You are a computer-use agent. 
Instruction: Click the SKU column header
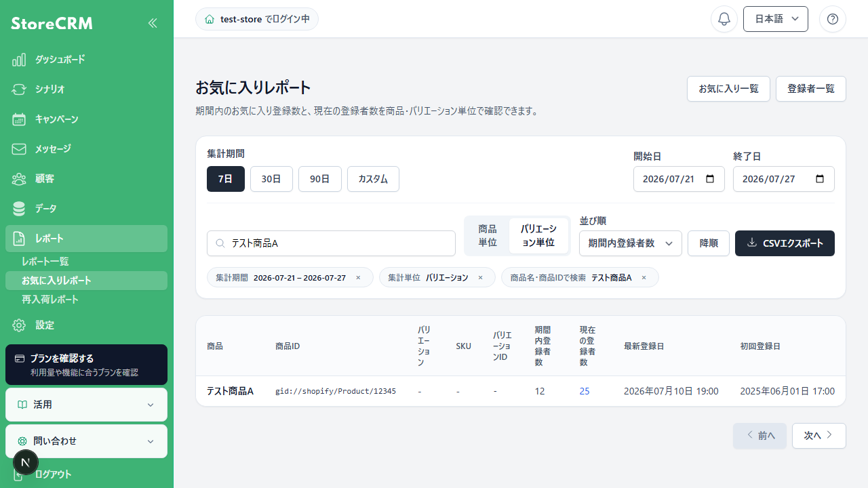(463, 346)
